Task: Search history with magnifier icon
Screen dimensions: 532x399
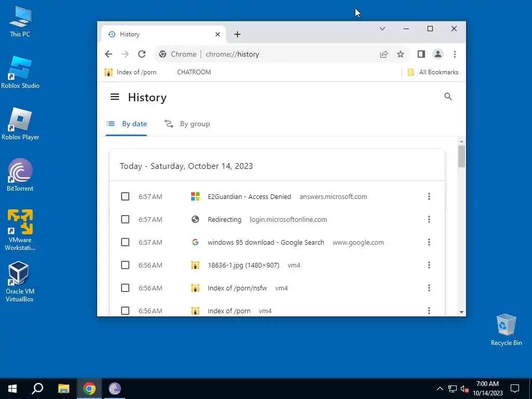Action: (x=448, y=97)
